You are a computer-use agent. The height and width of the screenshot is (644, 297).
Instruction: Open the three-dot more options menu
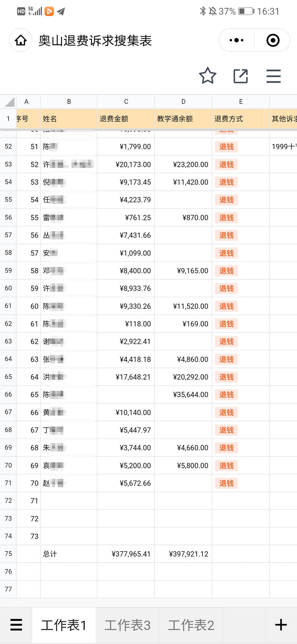click(x=236, y=40)
